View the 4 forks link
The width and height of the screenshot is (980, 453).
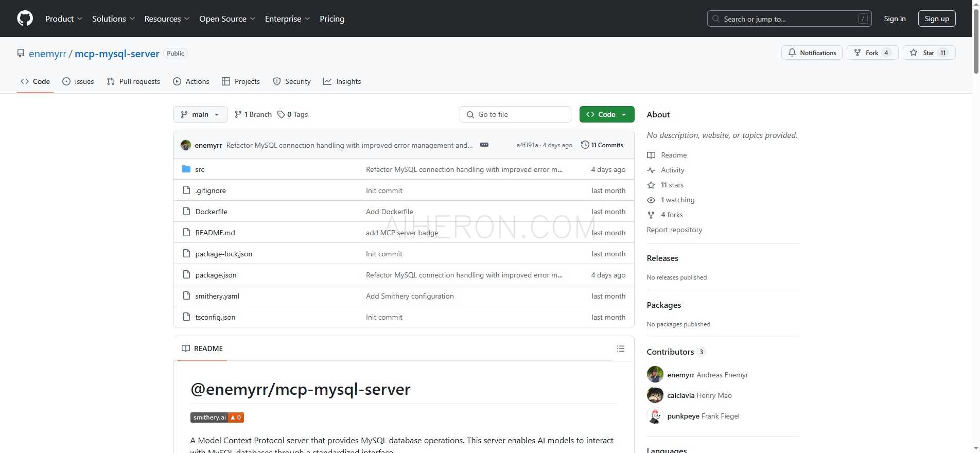click(x=665, y=215)
